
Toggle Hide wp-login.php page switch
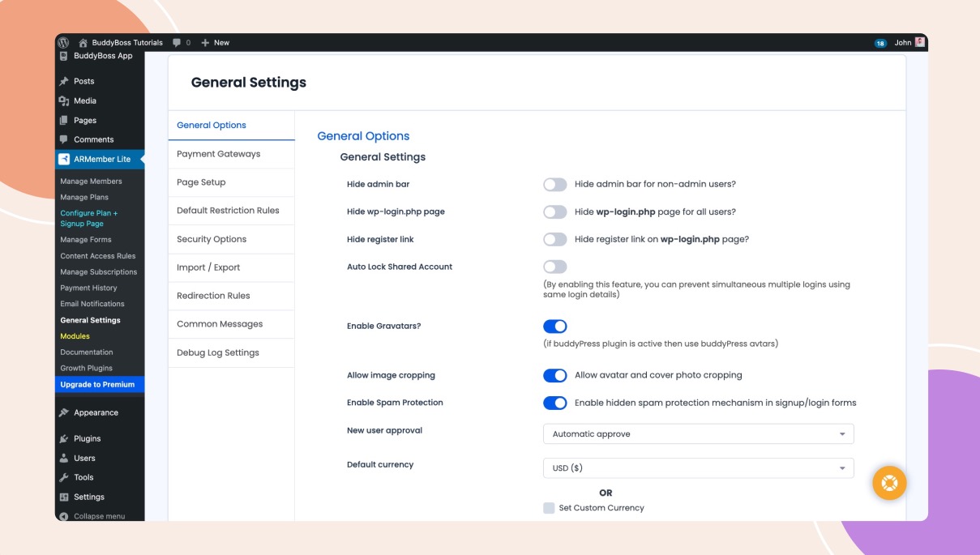coord(555,212)
